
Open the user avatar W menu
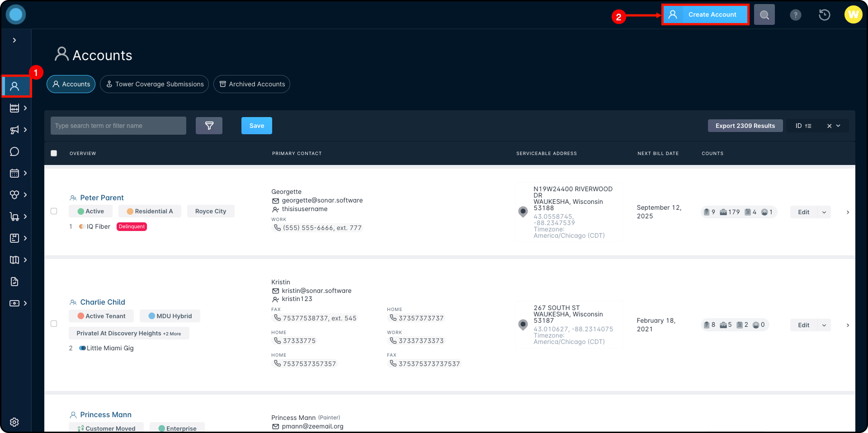pos(853,14)
